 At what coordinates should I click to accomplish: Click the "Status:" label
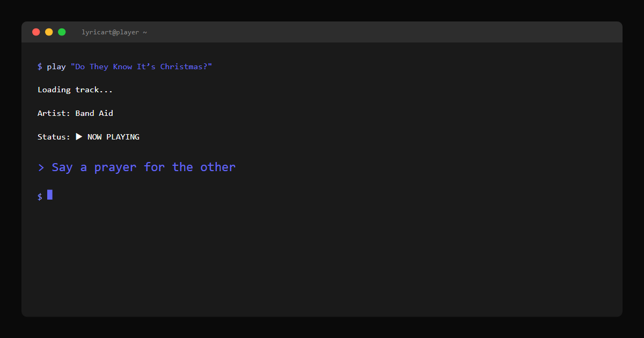click(x=54, y=137)
